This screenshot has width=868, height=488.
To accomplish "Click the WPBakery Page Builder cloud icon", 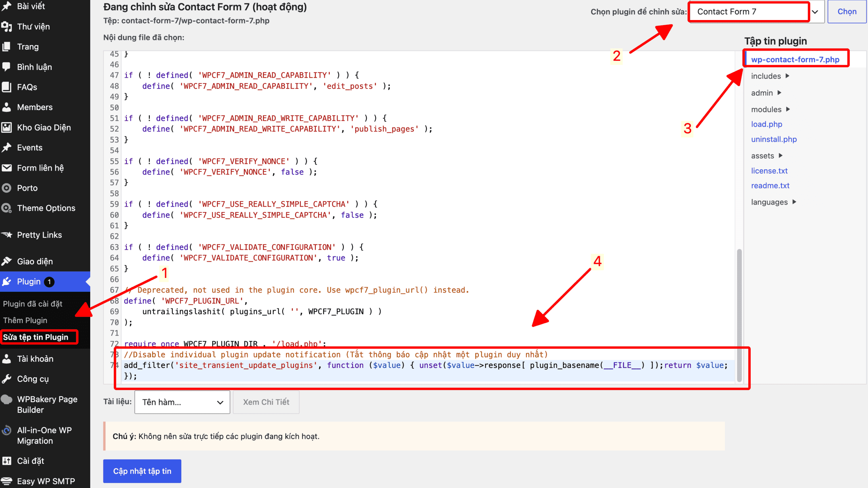I will (7, 399).
